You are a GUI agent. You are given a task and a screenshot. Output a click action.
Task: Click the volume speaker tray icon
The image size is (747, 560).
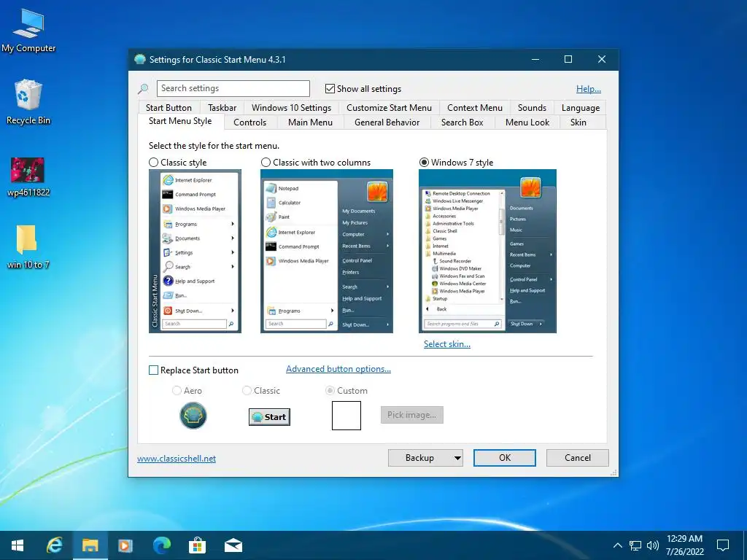tap(653, 545)
